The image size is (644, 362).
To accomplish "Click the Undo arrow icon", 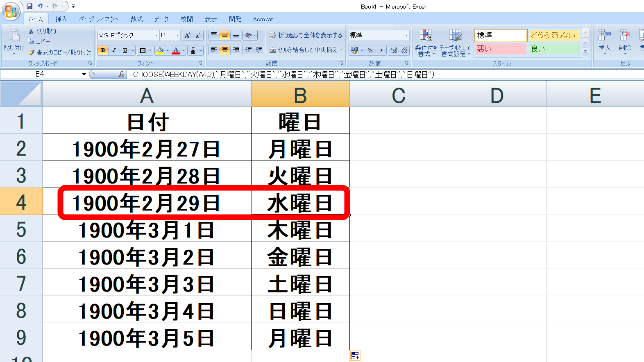I will coord(40,6).
